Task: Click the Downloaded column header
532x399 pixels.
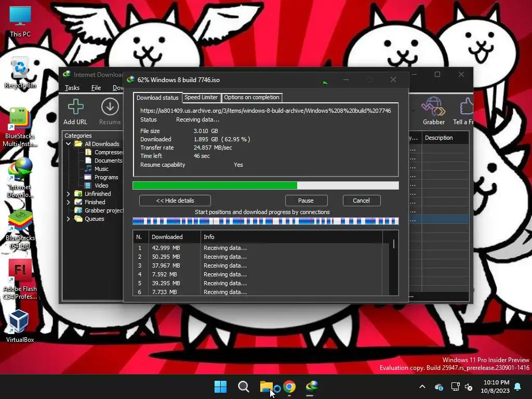Action: (175, 237)
